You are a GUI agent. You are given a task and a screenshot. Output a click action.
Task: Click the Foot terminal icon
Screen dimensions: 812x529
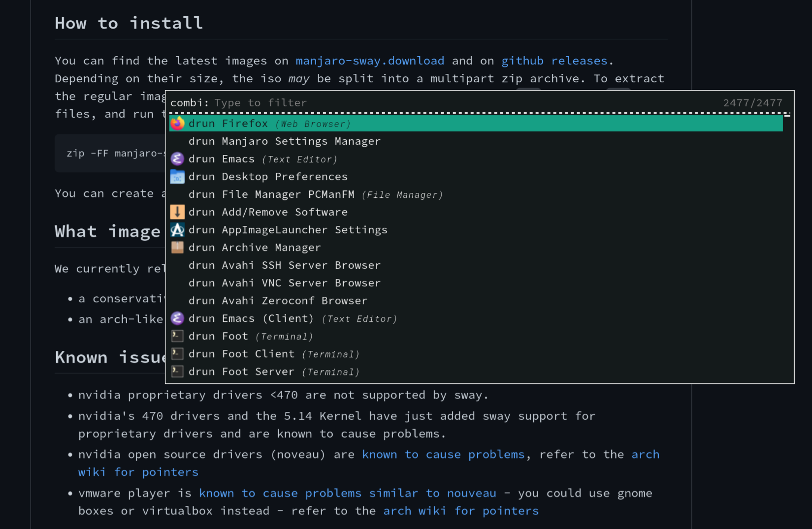click(x=177, y=336)
